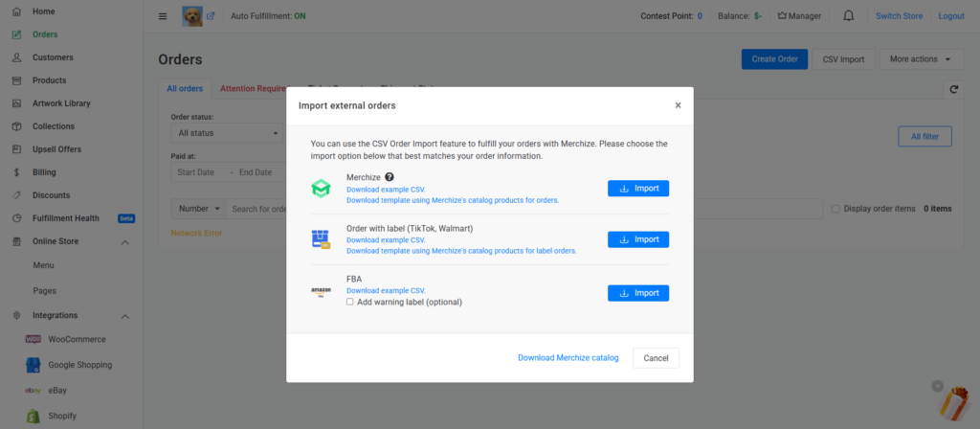980x429 pixels.
Task: Click the beta badge on Fulfillment Health
Action: tap(126, 218)
